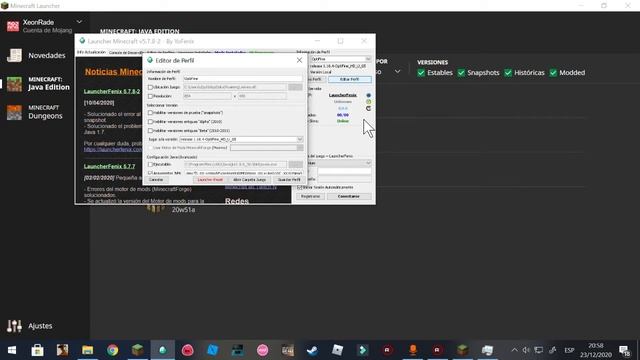Click the XeonRade account avatar
This screenshot has width=640, height=360.
(x=13, y=26)
